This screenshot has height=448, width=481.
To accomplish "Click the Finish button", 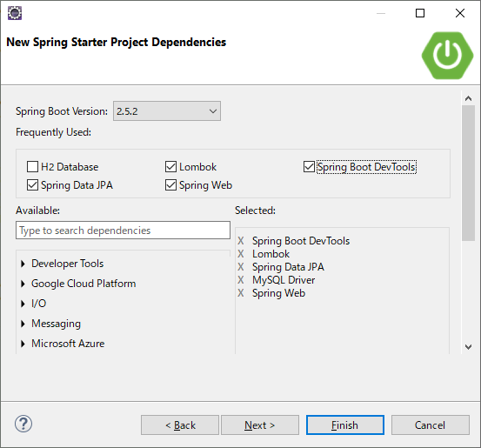I will [x=345, y=425].
